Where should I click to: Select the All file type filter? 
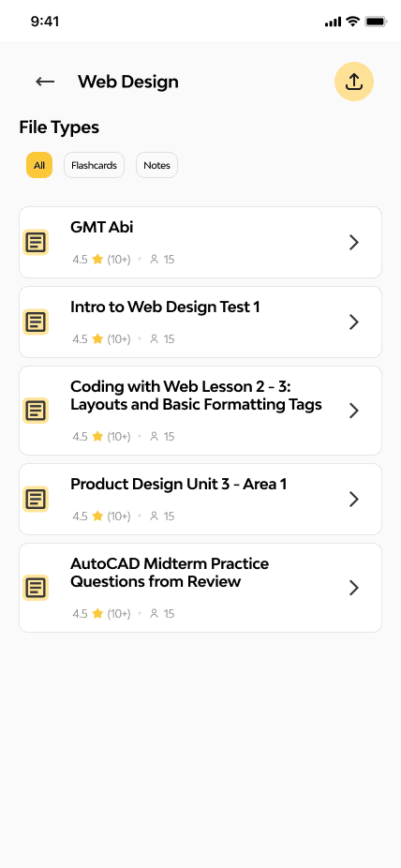point(39,165)
